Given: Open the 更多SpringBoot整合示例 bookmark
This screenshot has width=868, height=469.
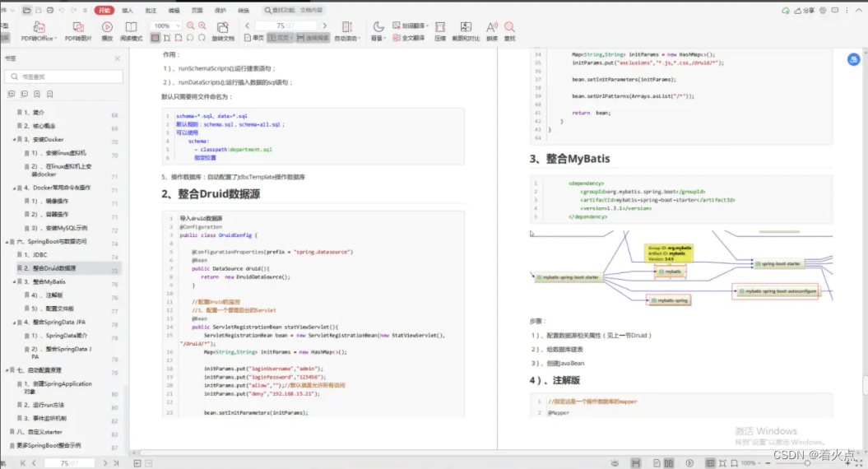Looking at the screenshot, I should [49, 445].
